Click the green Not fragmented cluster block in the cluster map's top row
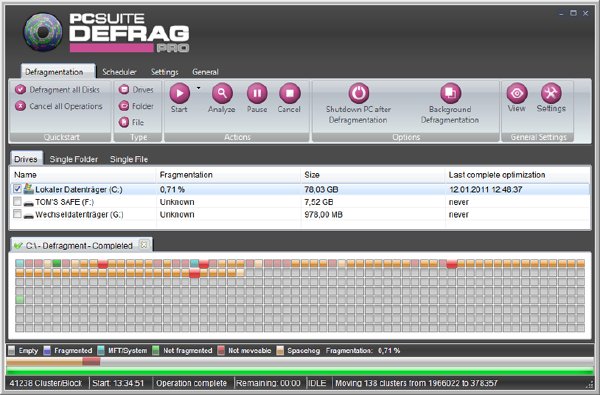The width and height of the screenshot is (600, 395). coord(57,263)
